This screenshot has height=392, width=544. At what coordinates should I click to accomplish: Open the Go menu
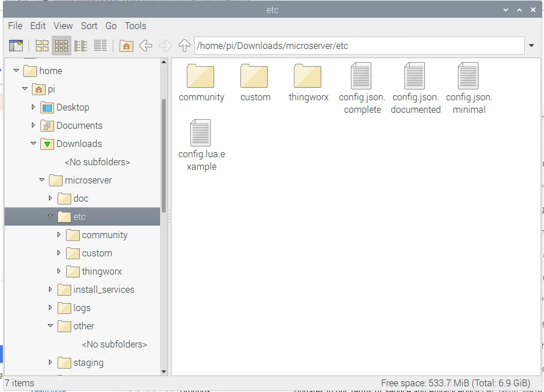111,26
